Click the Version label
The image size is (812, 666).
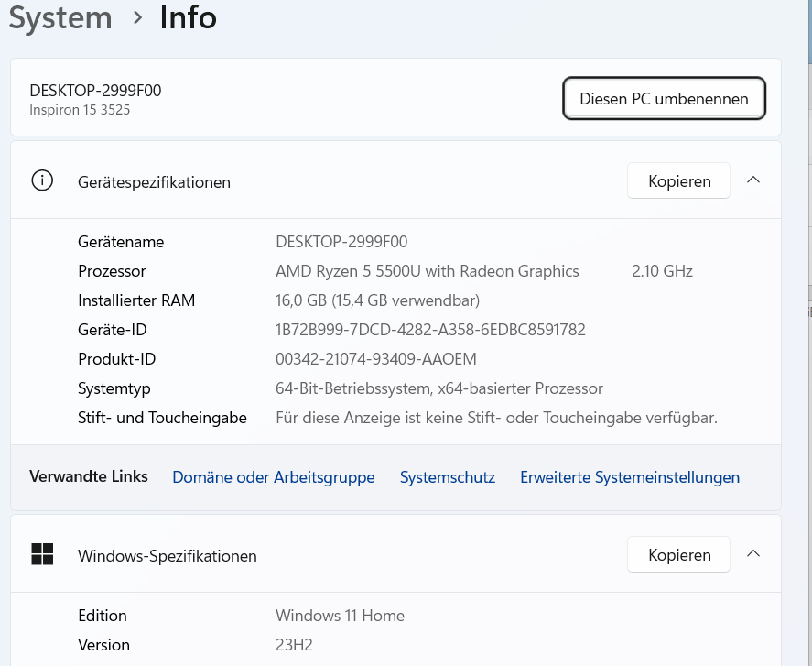103,645
